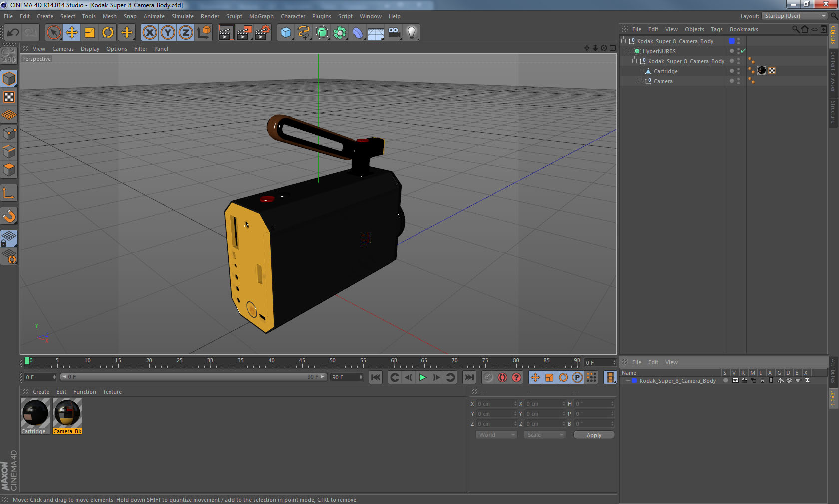The image size is (839, 504).
Task: Open the Content Browser side tab
Action: 833,71
